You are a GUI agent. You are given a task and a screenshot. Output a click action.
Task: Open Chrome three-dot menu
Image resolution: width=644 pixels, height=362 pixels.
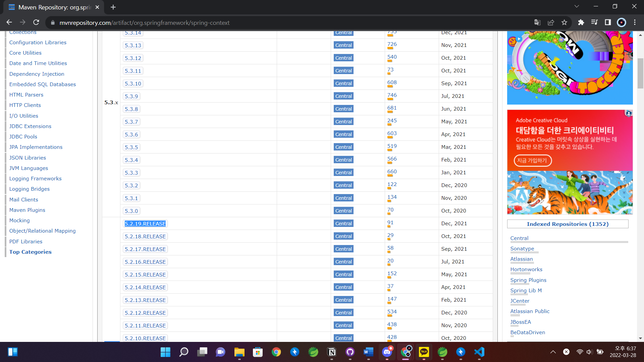pyautogui.click(x=635, y=22)
